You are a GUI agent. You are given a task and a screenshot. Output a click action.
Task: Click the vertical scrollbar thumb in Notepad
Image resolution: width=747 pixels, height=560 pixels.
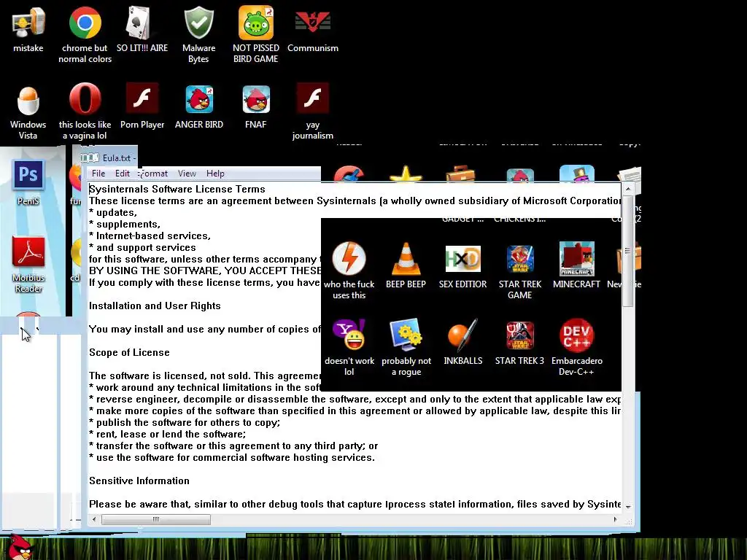click(x=628, y=251)
